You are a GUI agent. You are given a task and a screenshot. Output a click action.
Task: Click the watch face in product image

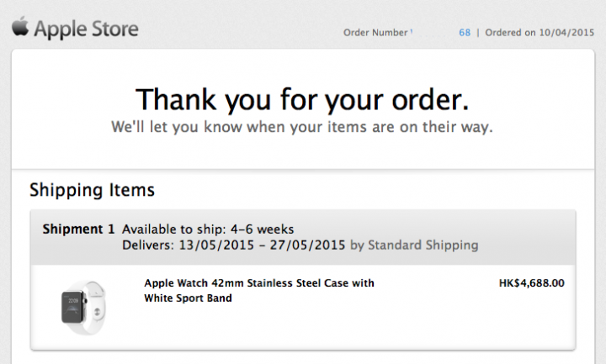72,305
